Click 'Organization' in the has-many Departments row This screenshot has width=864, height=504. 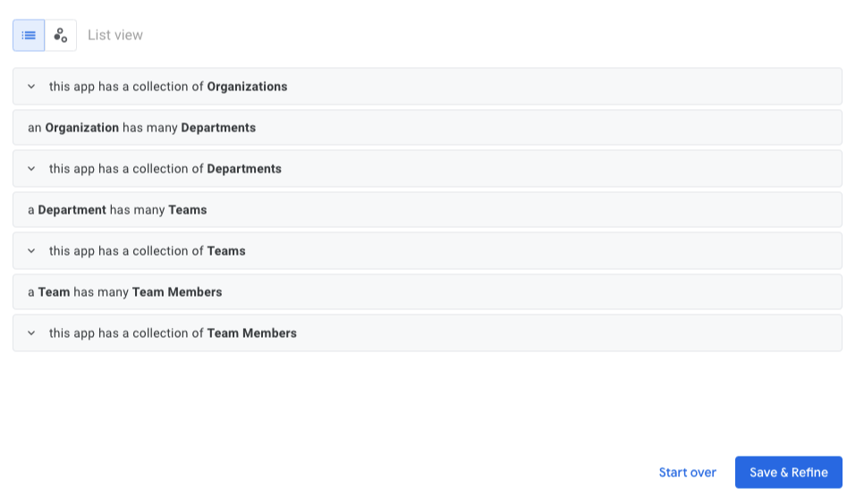click(x=81, y=128)
